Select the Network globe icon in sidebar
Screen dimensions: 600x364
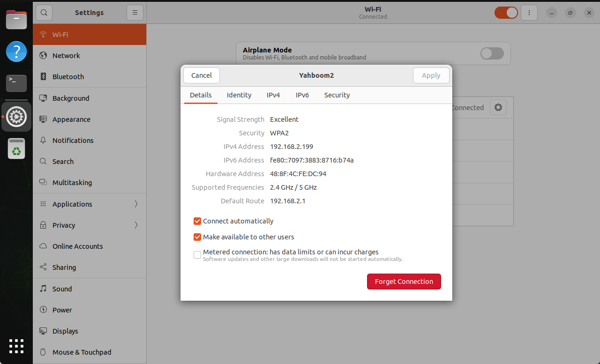(x=43, y=56)
